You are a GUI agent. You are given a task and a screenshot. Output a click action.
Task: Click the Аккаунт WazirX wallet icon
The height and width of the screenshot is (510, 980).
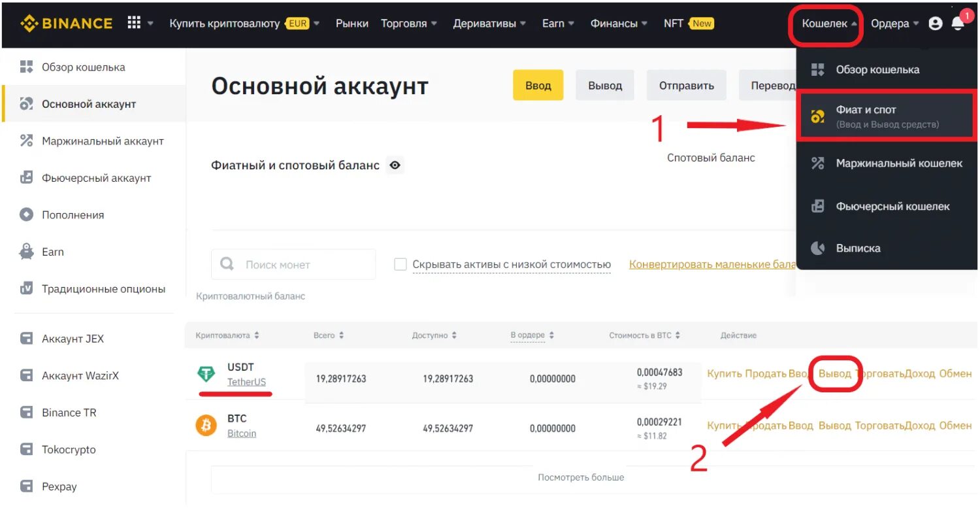pos(26,376)
